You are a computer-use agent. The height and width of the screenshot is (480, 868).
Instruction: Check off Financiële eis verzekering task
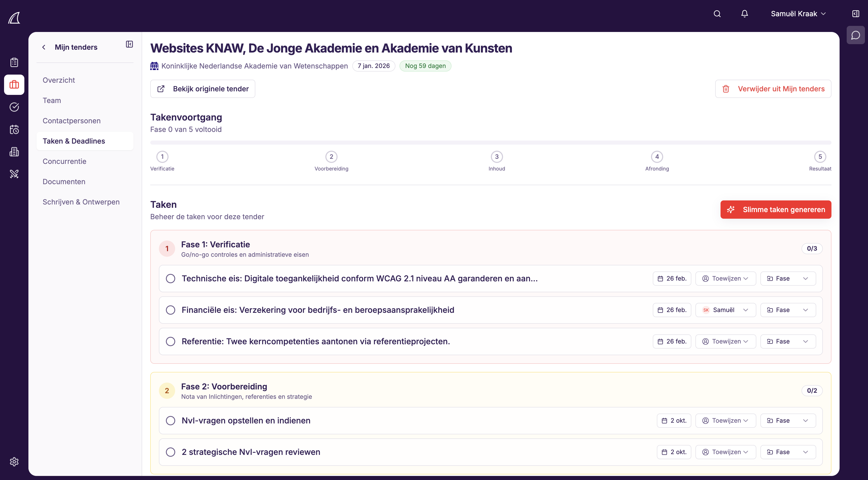coord(171,310)
